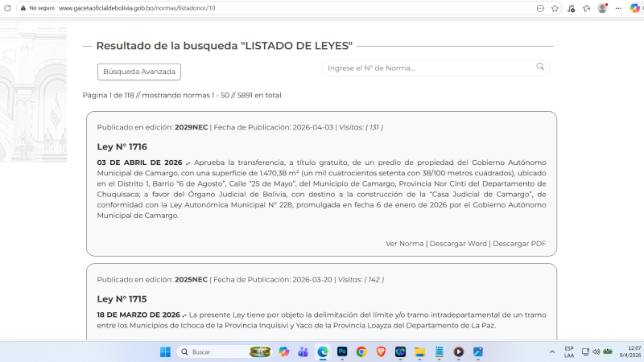This screenshot has width=644, height=362.
Task: Click the 'Página 1 de 118' results text
Action: (109, 95)
